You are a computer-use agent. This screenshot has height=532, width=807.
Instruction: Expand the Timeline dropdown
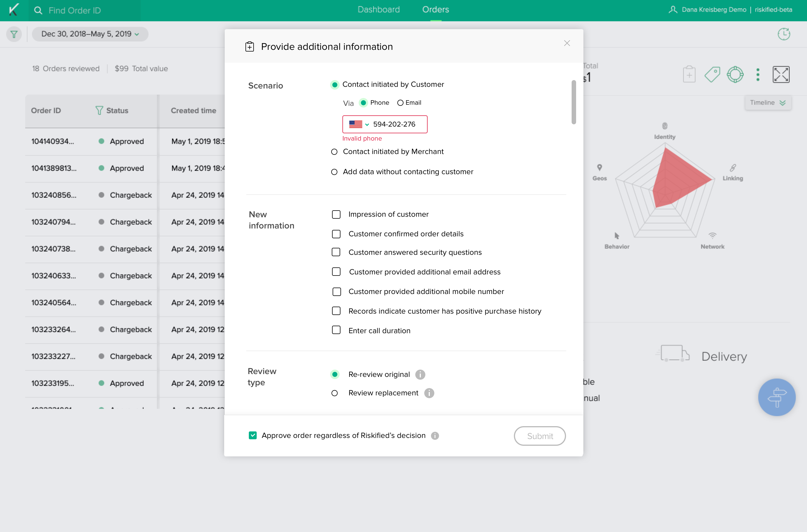[768, 103]
